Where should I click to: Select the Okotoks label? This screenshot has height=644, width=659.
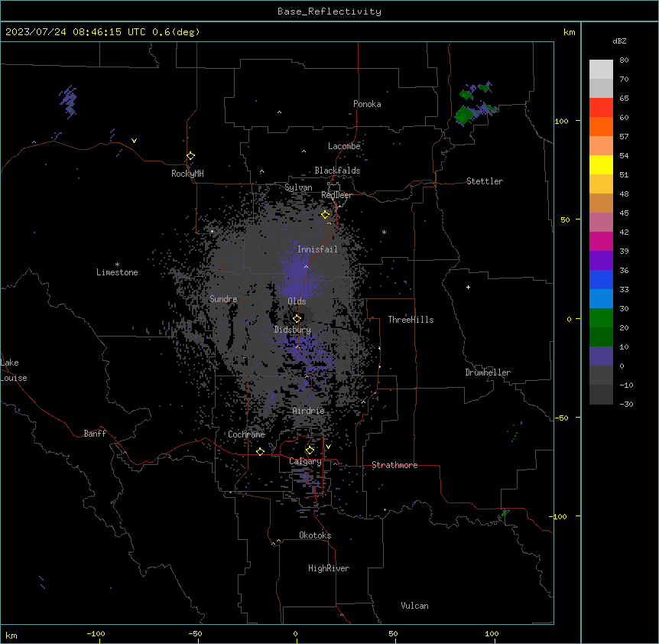tap(315, 535)
